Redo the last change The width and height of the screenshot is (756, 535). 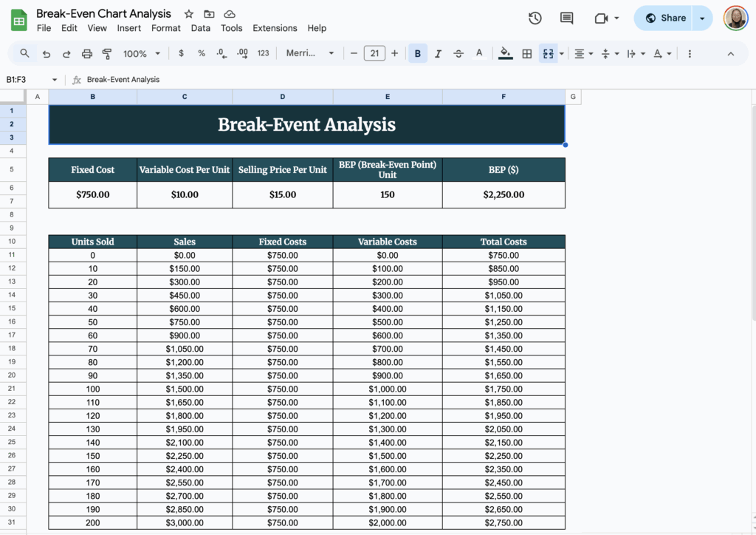65,53
